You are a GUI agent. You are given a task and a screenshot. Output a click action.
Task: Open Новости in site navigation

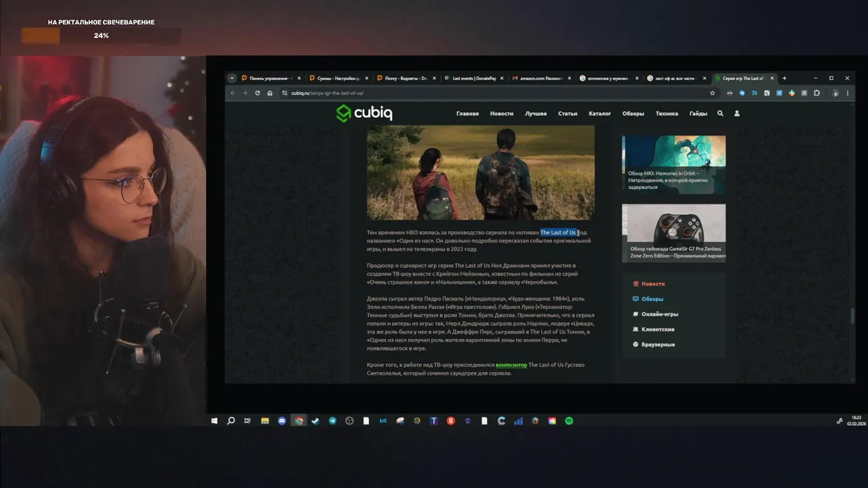pyautogui.click(x=502, y=114)
